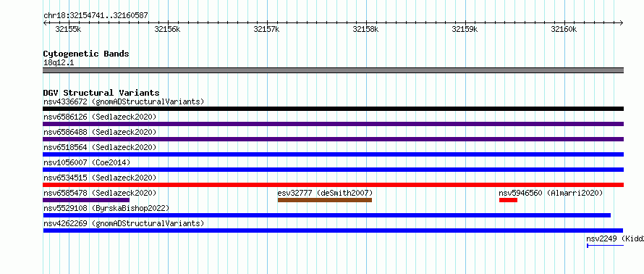Click the short purple bar under nsv6585478
The image size is (644, 274).
[86, 200]
